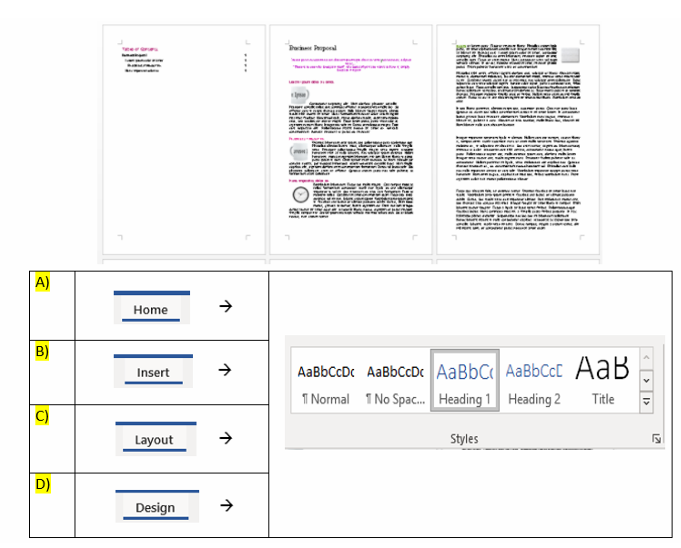Apply the Title style
The height and width of the screenshot is (548, 681).
(x=603, y=380)
